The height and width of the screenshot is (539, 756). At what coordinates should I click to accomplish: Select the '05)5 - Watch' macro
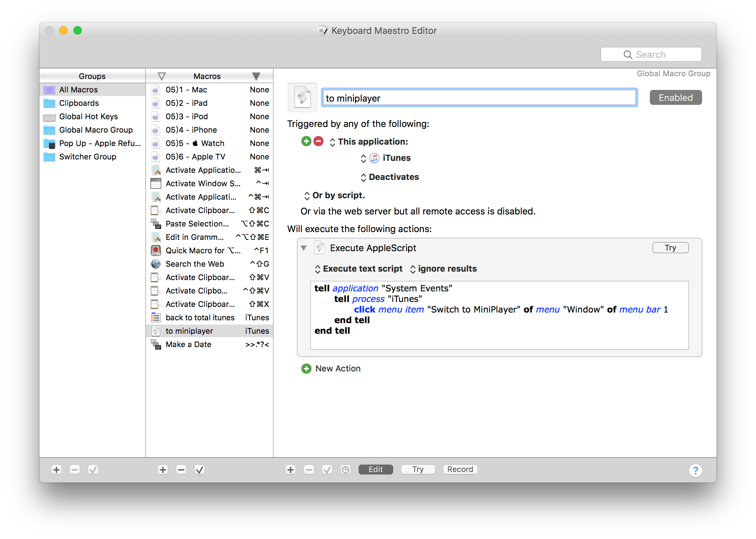209,143
